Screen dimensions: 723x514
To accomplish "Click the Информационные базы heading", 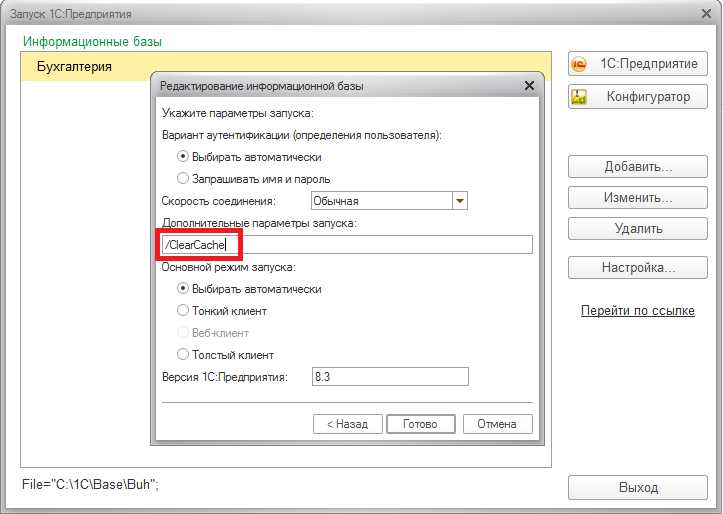I will (x=92, y=41).
